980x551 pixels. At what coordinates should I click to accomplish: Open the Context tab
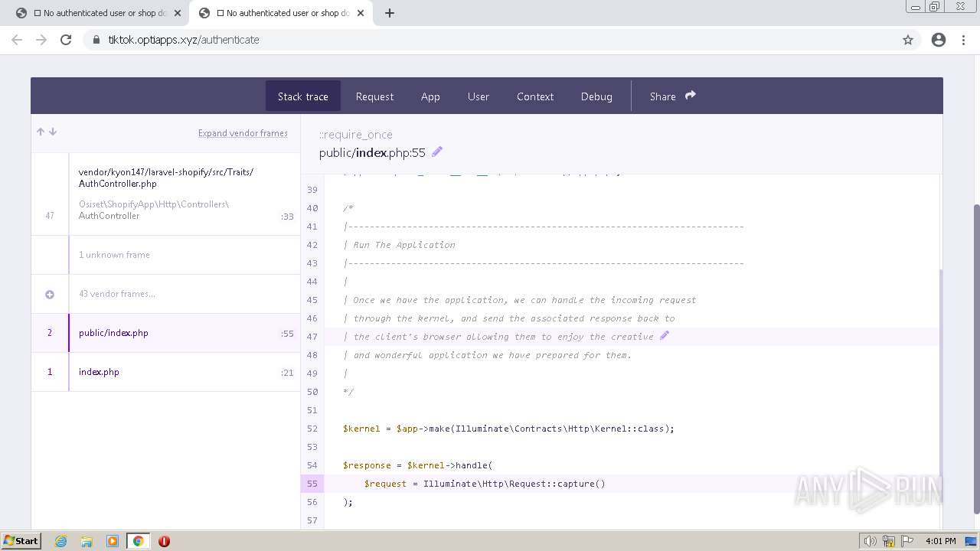coord(535,96)
